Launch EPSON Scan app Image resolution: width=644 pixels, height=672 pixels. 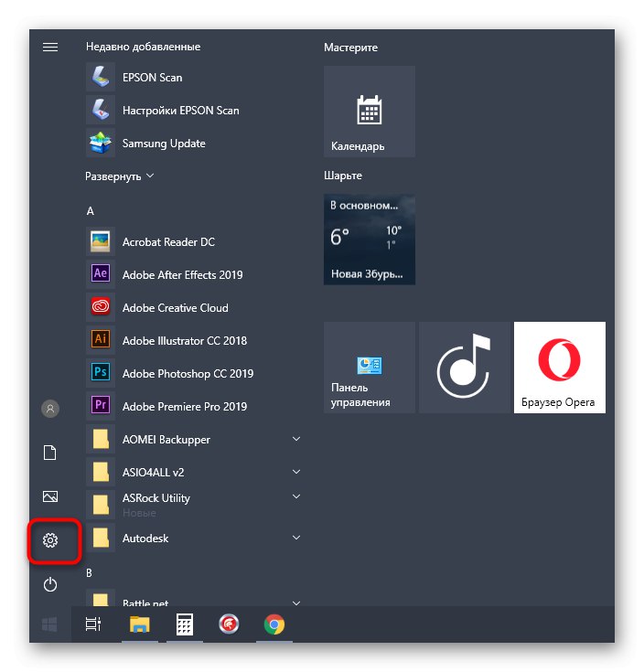click(193, 78)
